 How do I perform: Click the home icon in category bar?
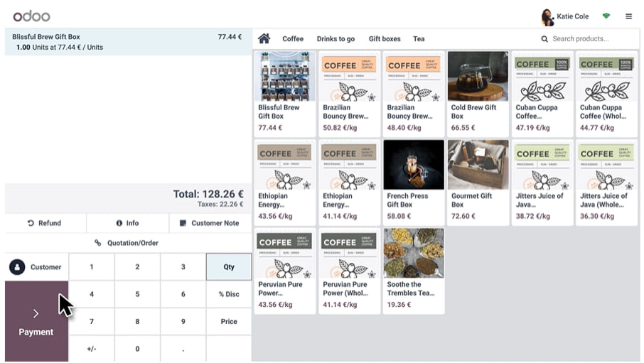pyautogui.click(x=264, y=39)
